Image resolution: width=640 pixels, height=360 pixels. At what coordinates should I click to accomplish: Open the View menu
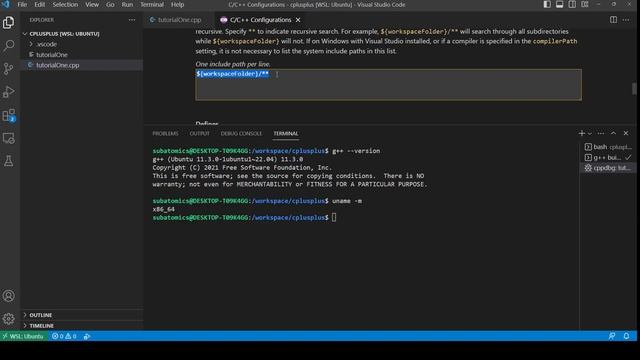[x=92, y=4]
